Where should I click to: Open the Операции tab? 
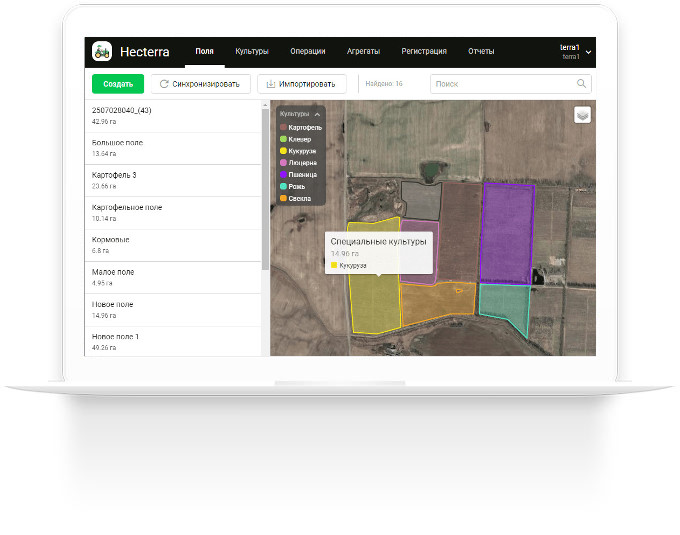pos(307,51)
